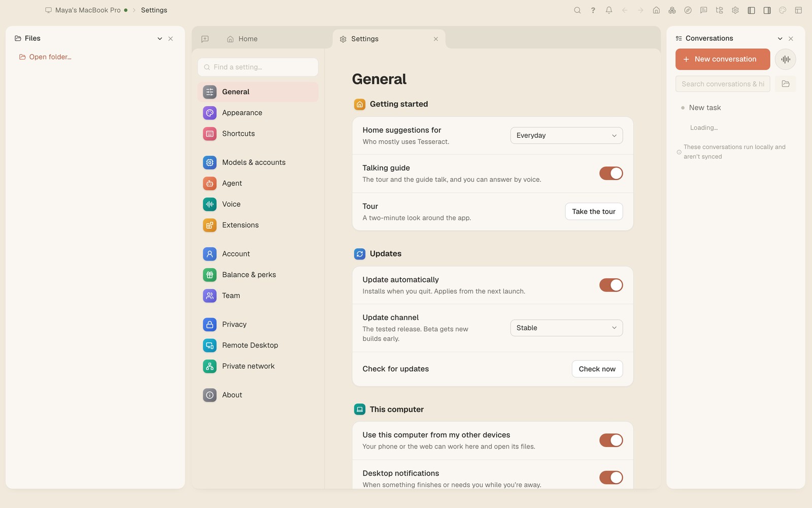The image size is (812, 508).
Task: Open Privacy settings page
Action: click(x=258, y=325)
